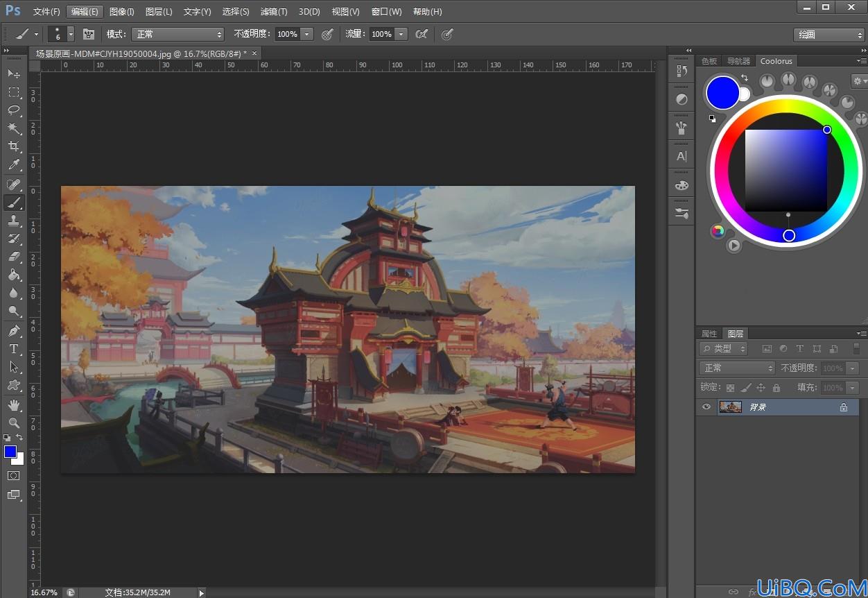Screen dimensions: 868x598
Task: Hide the 背景 layer
Action: [x=706, y=407]
